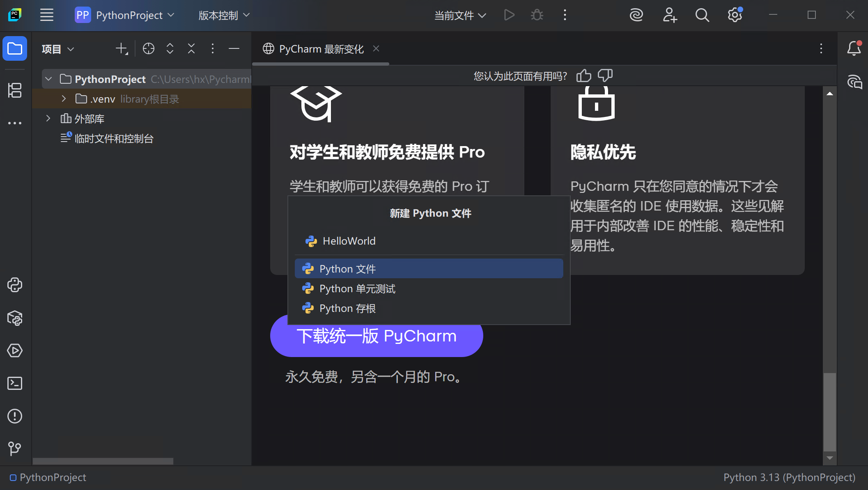Collapse the PythonProject root node
868x490 pixels.
[48, 79]
